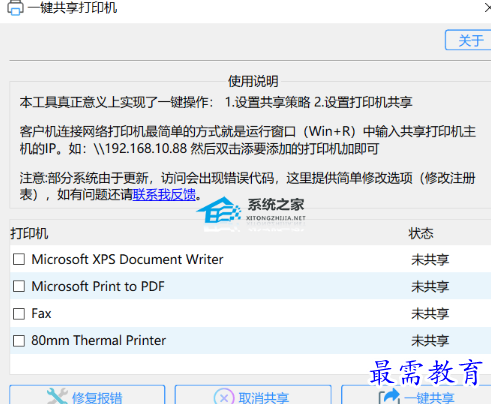Close the 一键共享打印机 window
Viewport: 491px width, 404px height.
point(487,8)
